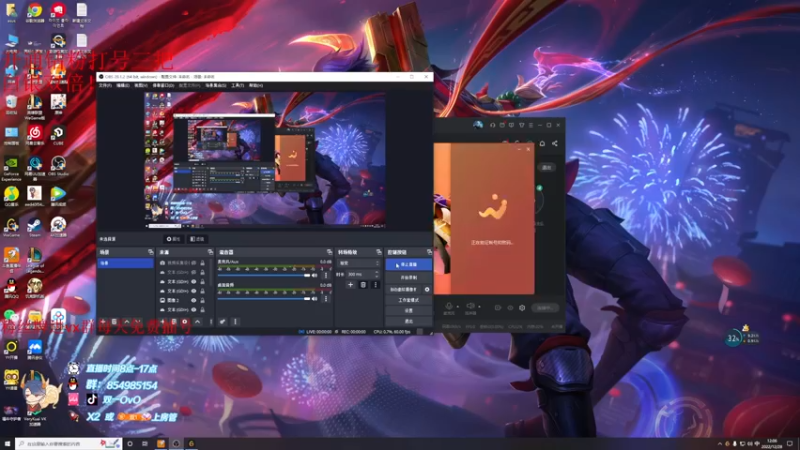This screenshot has height=450, width=800.
Task: Open source properties gear in sources toolbar
Action: click(185, 322)
